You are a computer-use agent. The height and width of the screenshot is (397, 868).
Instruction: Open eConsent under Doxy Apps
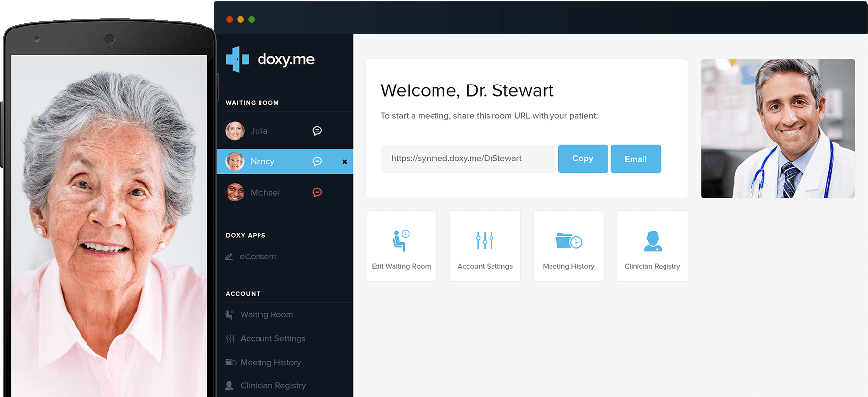pos(258,256)
